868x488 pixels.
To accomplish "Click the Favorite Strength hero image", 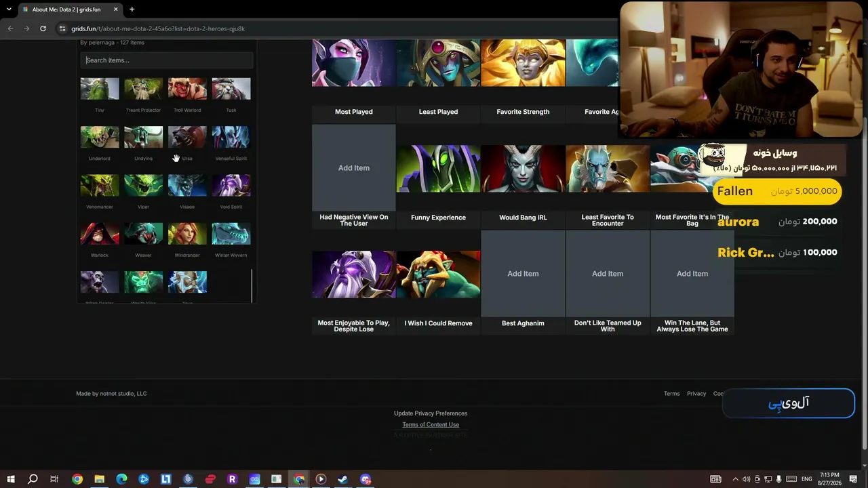I will (x=523, y=63).
